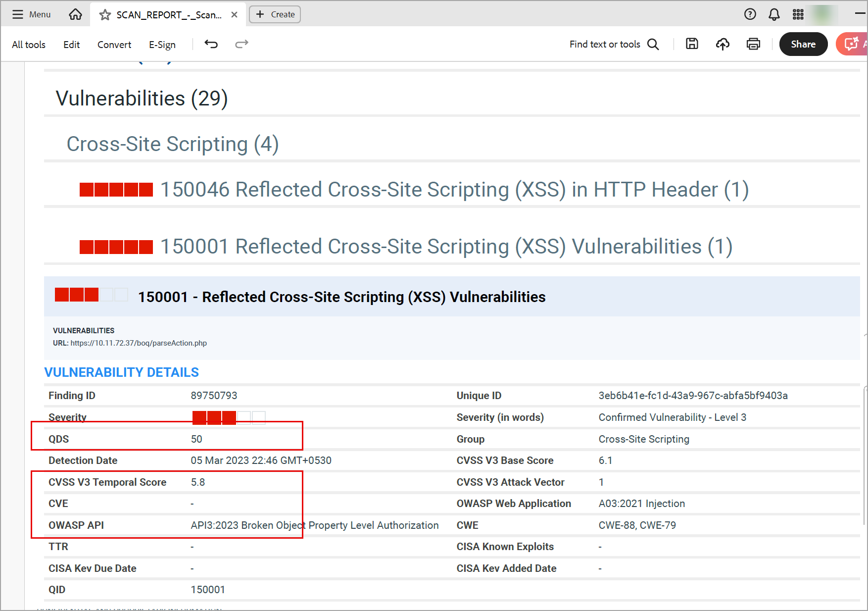Open the Help question mark icon
The width and height of the screenshot is (868, 611).
pos(750,14)
